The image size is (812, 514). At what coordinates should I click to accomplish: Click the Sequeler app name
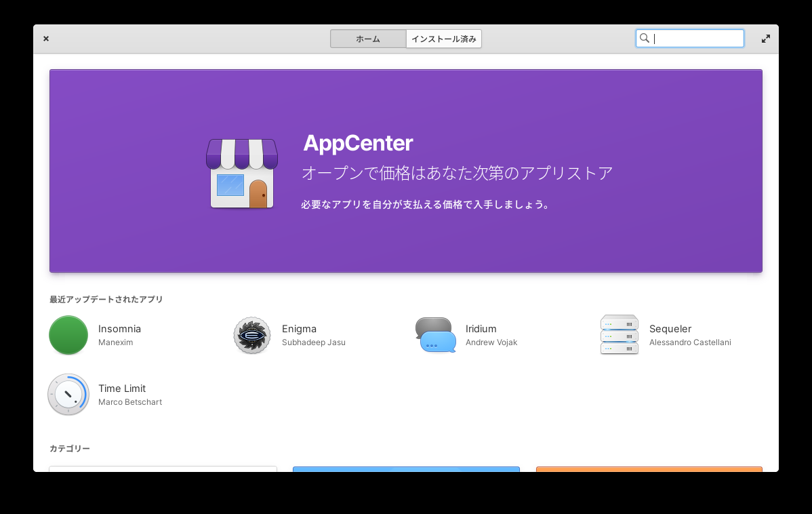tap(670, 329)
